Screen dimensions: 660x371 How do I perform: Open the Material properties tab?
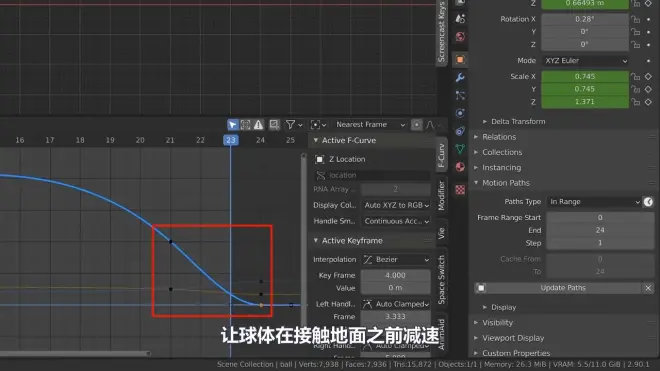pos(460,167)
